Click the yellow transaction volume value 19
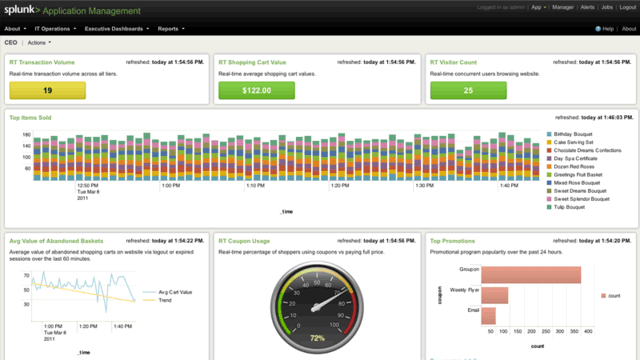This screenshot has height=360, width=640. click(x=48, y=90)
